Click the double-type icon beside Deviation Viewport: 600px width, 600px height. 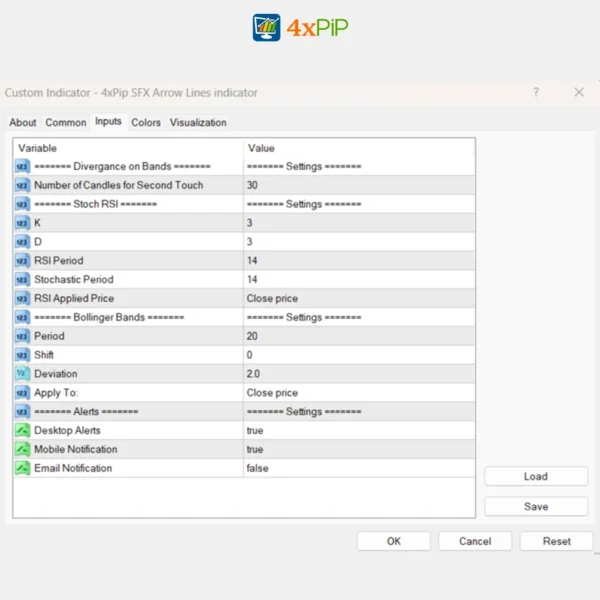(x=22, y=374)
